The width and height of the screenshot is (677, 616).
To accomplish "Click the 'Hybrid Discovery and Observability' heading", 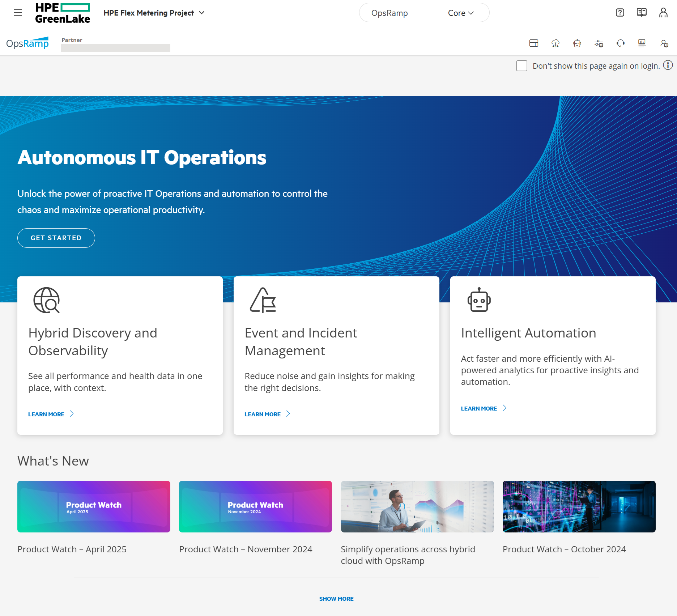I will click(93, 342).
